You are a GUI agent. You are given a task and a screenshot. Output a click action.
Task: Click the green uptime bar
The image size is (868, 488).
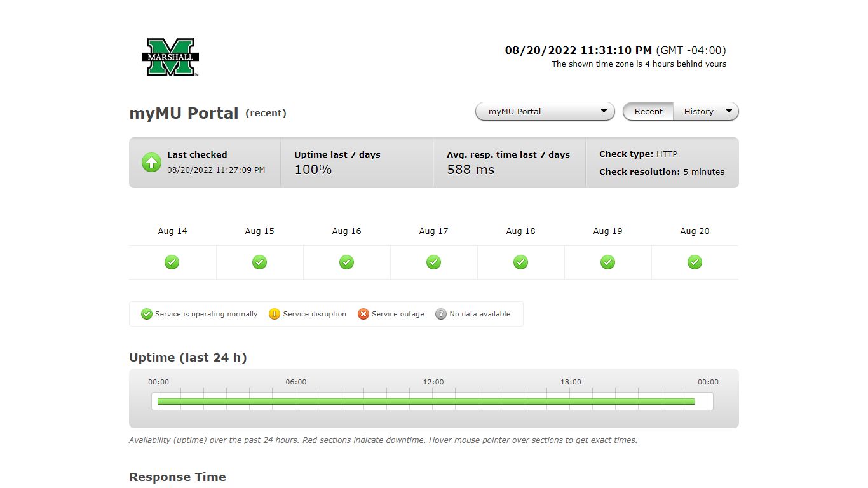[426, 401]
